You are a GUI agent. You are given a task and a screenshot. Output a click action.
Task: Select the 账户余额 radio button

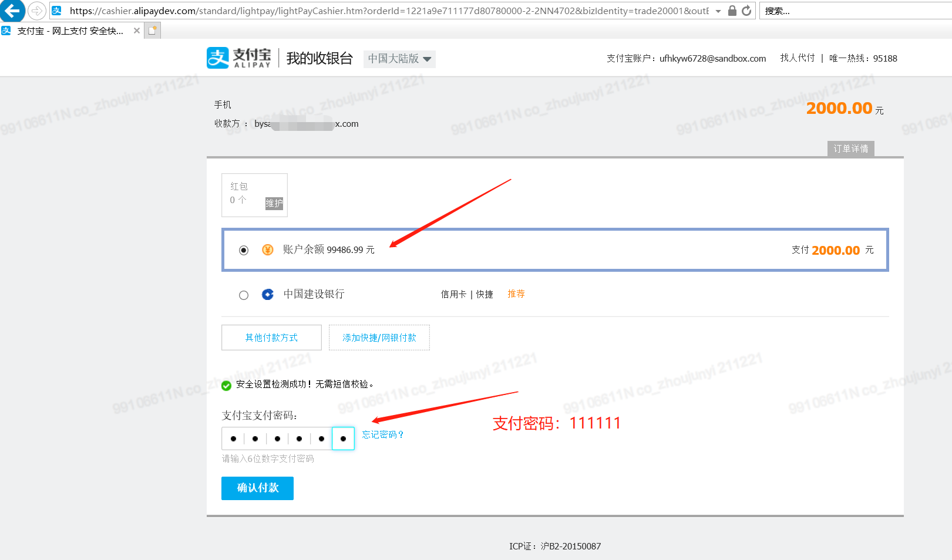(244, 250)
